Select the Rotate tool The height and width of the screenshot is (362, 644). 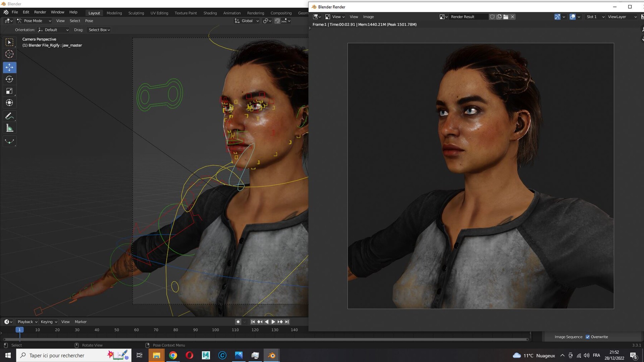(10, 79)
